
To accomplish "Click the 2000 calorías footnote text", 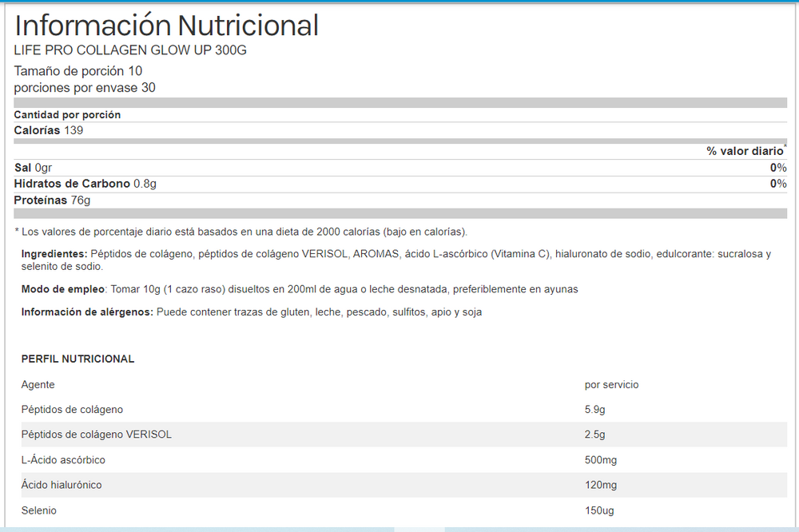I will pyautogui.click(x=240, y=232).
